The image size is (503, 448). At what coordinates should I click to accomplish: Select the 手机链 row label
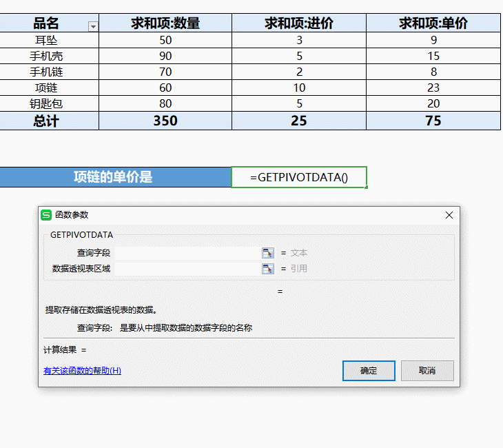[49, 72]
